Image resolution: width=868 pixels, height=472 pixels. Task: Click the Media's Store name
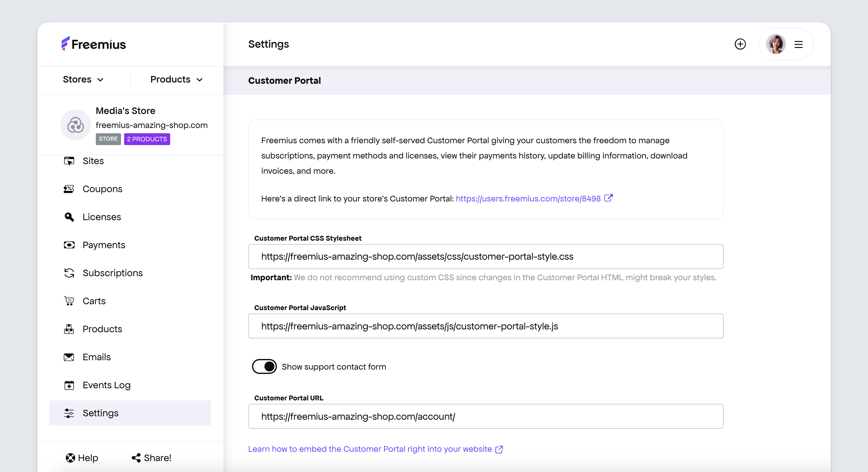coord(125,111)
